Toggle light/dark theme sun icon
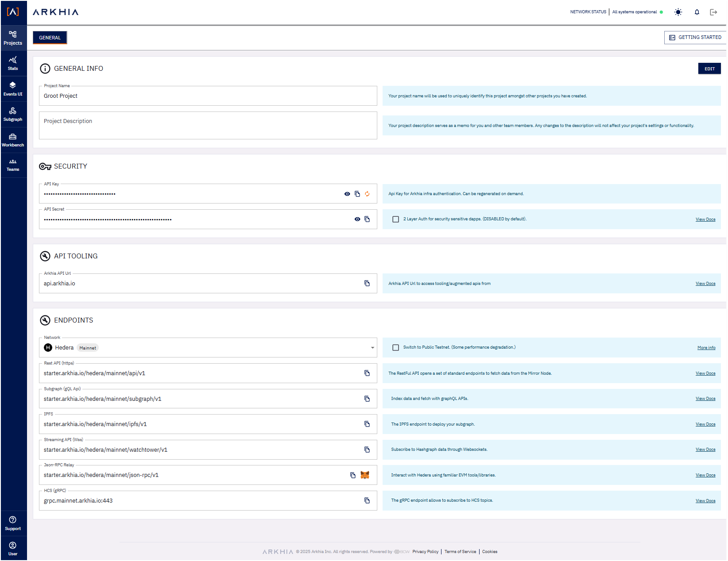This screenshot has height=561, width=728. tap(678, 12)
